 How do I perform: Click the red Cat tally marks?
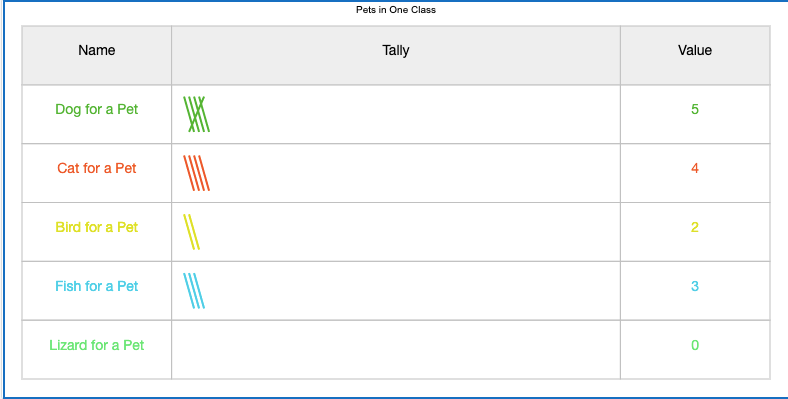[x=196, y=173]
